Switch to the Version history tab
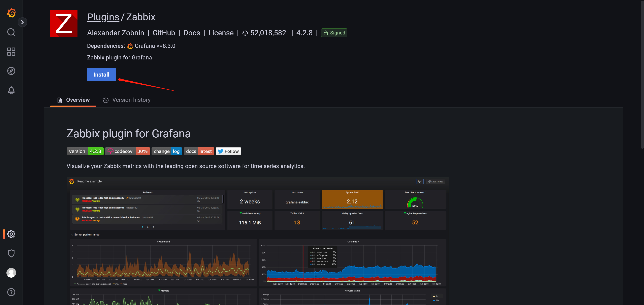Screen dimensions: 644x305 coord(127,100)
